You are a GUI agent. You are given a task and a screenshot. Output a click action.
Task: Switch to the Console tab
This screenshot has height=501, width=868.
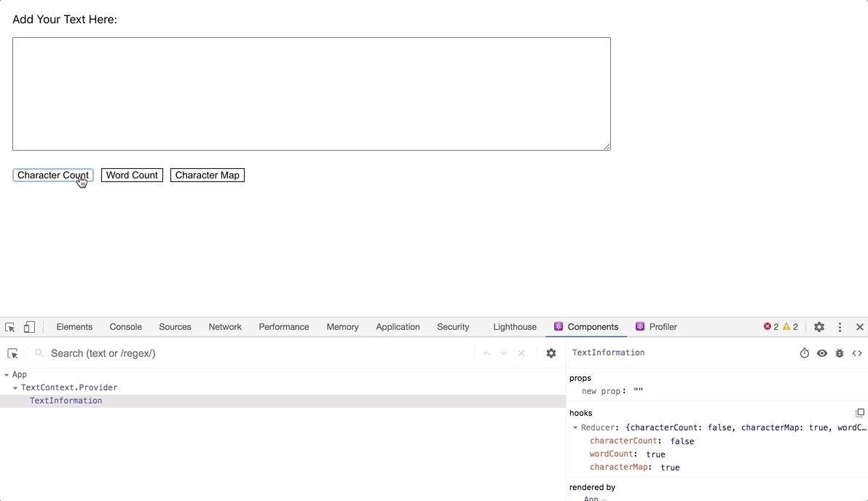coord(125,327)
